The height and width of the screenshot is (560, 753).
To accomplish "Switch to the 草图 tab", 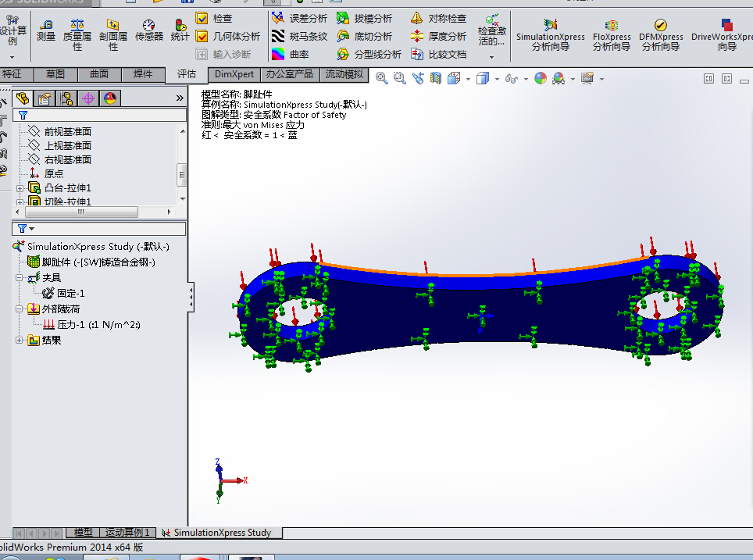I will click(x=55, y=74).
